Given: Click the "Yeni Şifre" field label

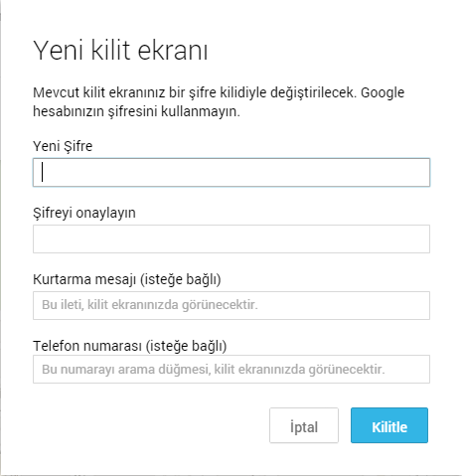Looking at the screenshot, I should 63,146.
